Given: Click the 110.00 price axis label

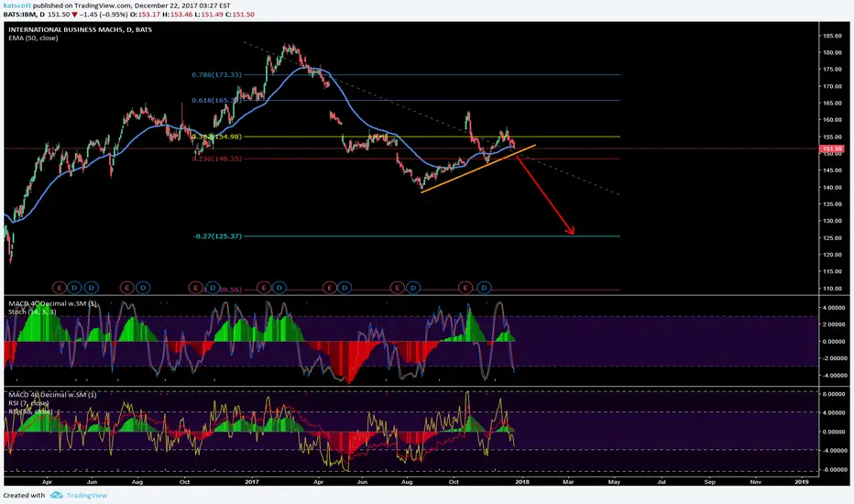Looking at the screenshot, I should tap(832, 289).
